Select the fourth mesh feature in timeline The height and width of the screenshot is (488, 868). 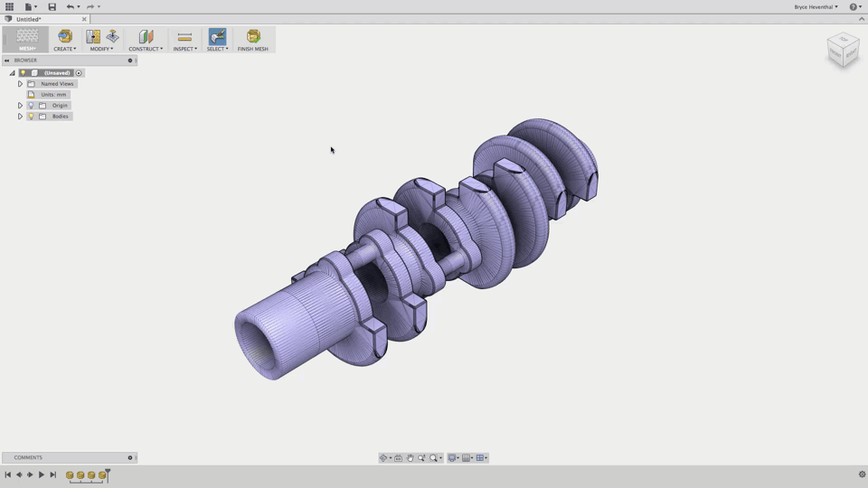tap(102, 475)
